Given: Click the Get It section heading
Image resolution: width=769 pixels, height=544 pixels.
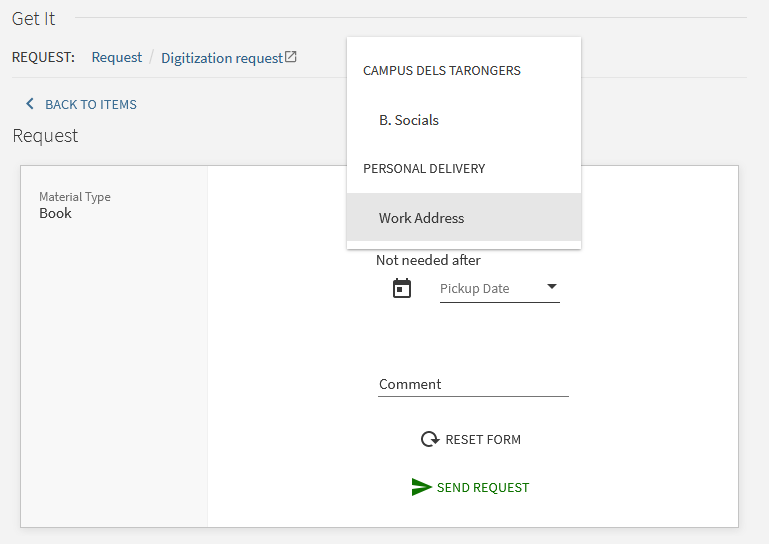Looking at the screenshot, I should (33, 19).
